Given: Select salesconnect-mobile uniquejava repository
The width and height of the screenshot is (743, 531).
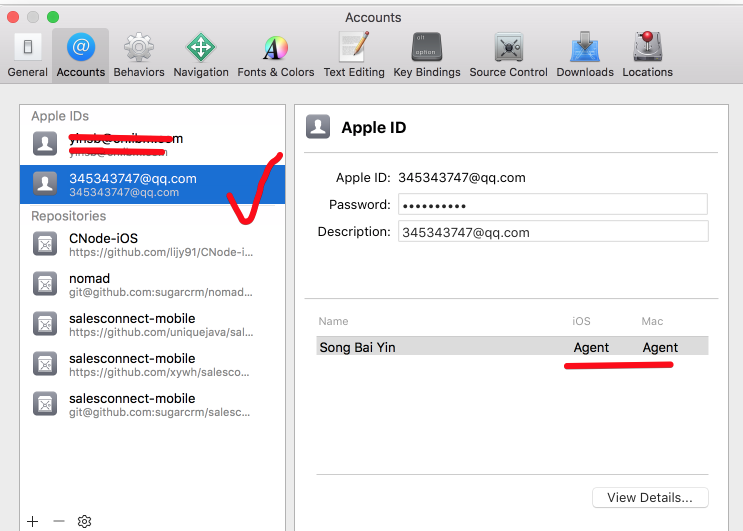Looking at the screenshot, I should click(152, 324).
